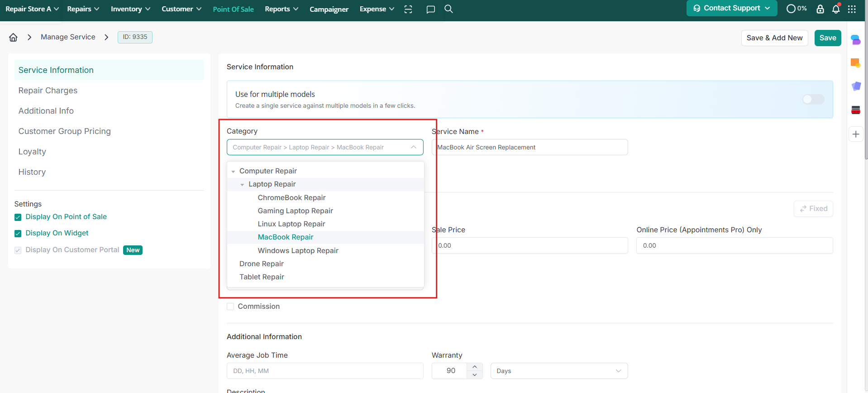Open the Reports menu
The width and height of the screenshot is (868, 393).
pyautogui.click(x=281, y=9)
